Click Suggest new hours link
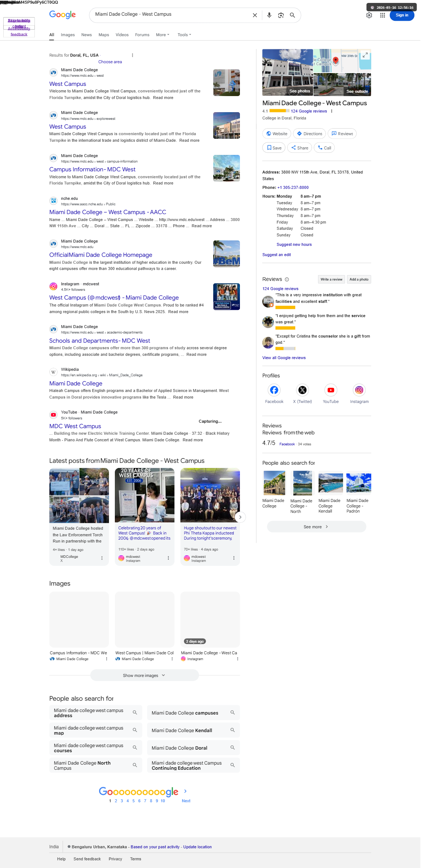 pyautogui.click(x=294, y=245)
